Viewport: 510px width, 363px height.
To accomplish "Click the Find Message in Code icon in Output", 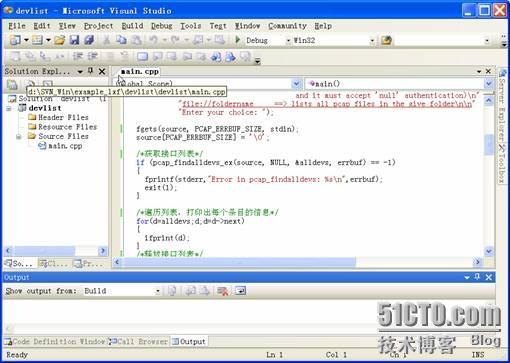I will [172, 291].
